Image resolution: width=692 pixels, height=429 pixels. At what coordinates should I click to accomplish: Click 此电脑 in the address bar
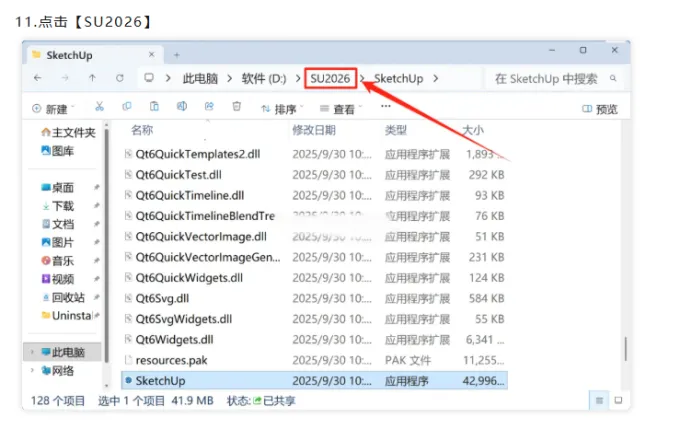(x=200, y=79)
